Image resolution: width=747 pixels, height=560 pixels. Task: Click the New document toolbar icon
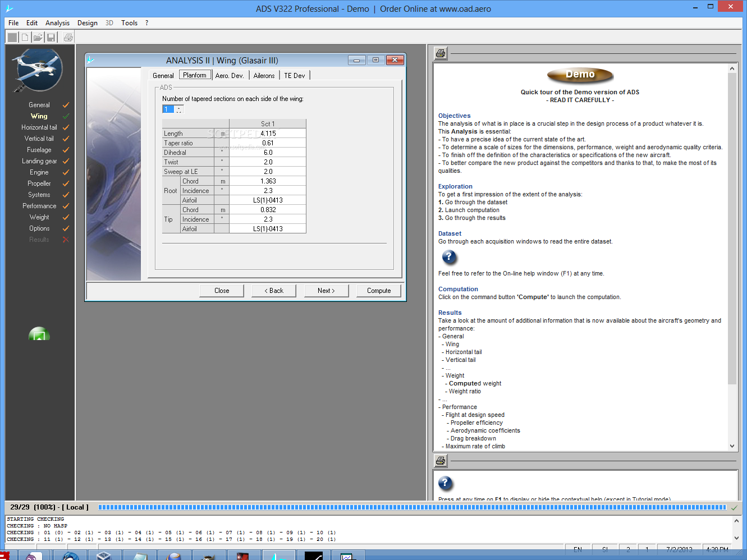25,38
